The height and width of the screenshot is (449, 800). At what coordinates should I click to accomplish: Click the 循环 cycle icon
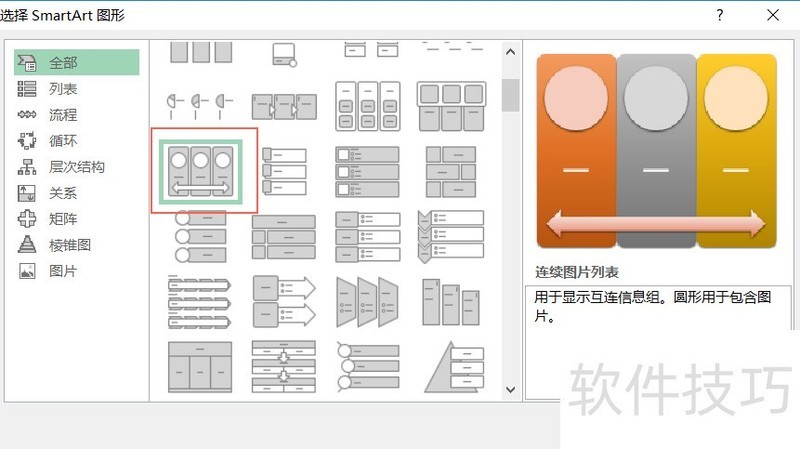click(27, 140)
